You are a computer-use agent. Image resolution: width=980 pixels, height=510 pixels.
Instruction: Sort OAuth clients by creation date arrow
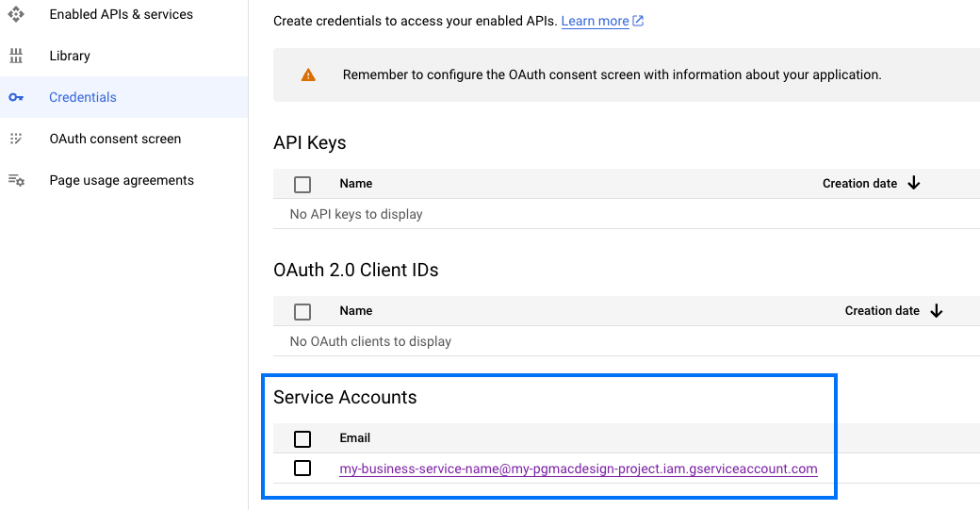point(936,311)
